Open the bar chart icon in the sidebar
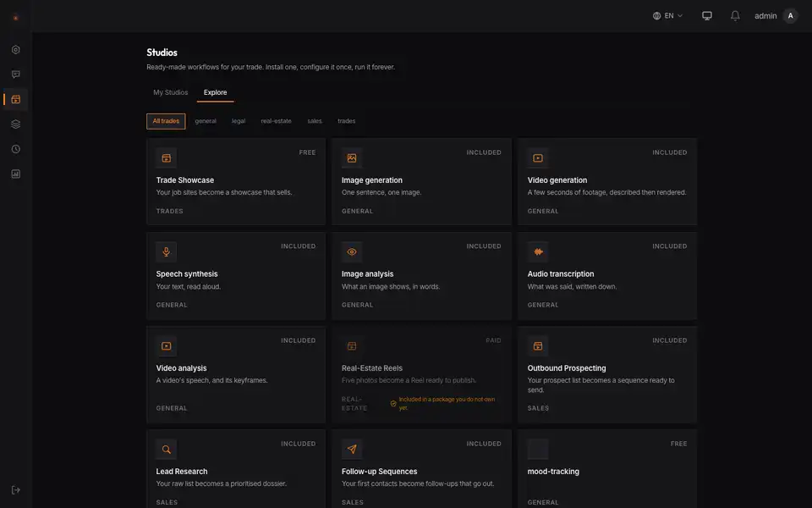The image size is (812, 508). [15, 174]
